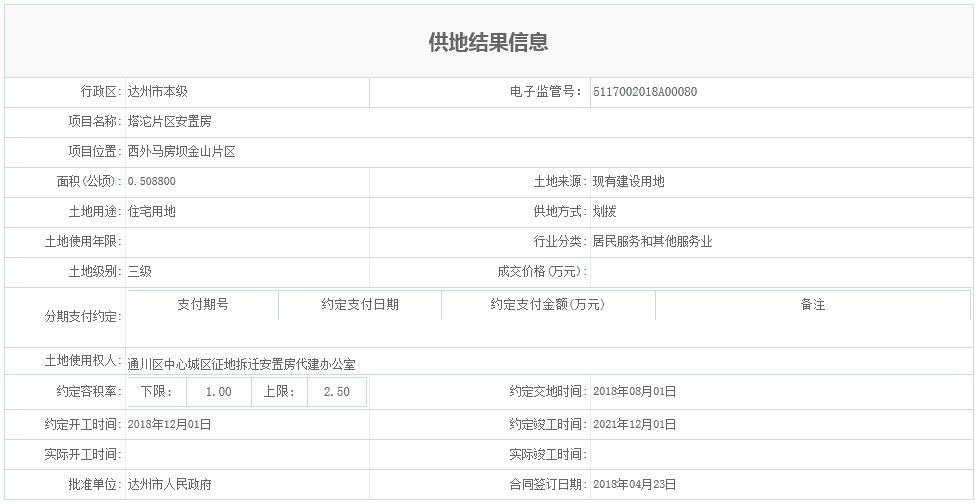The width and height of the screenshot is (977, 504).
Task: Select upper limit value 2.50
Action: pyautogui.click(x=336, y=392)
